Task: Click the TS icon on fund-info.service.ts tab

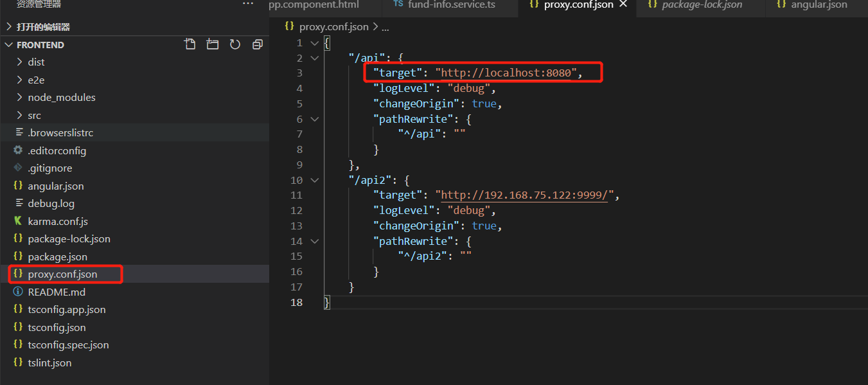Action: pos(398,4)
